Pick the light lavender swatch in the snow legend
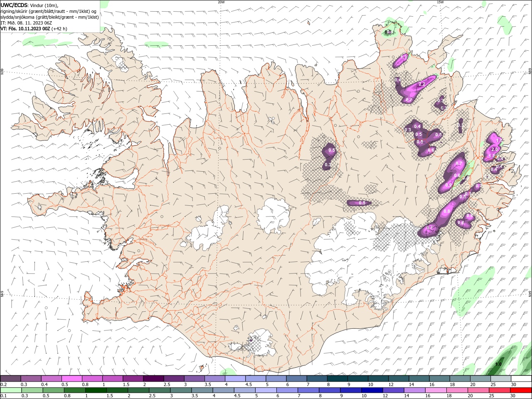The image size is (532, 399). 235,379
